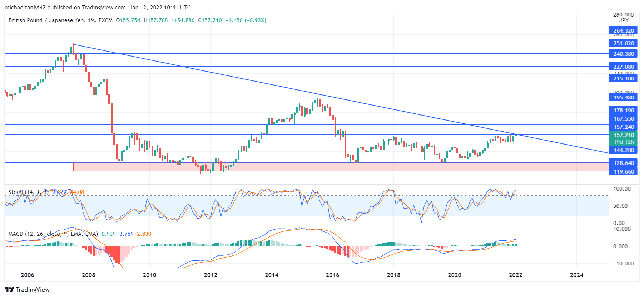
Task: Click the 2006 time axis label
Action: tap(28, 275)
